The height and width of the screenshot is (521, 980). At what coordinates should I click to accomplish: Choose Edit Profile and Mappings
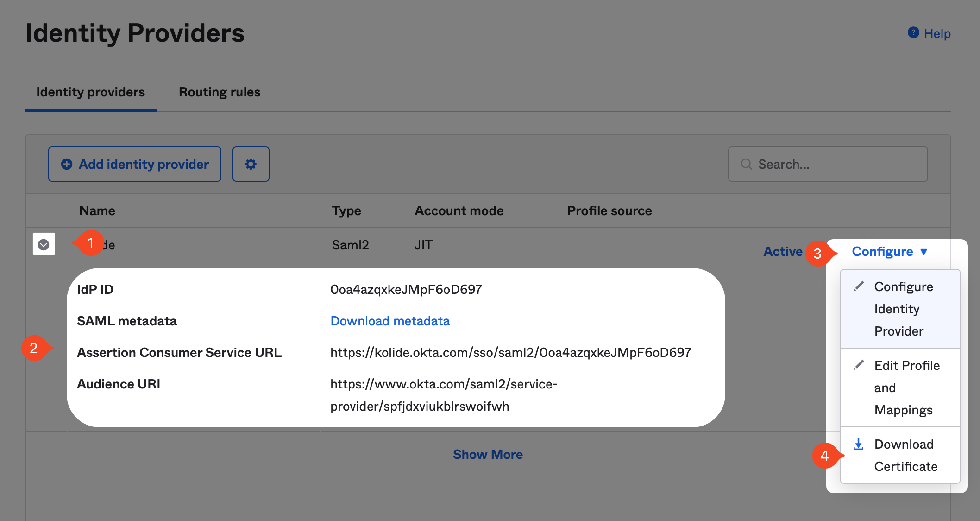(x=900, y=388)
